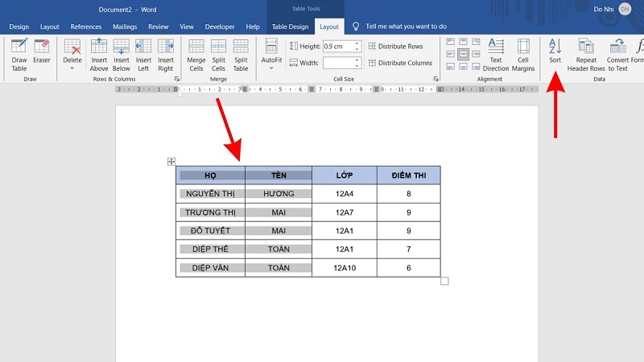Screen dimensions: 644x362
Task: Select the Align Center alignment option
Action: pyautogui.click(x=464, y=54)
